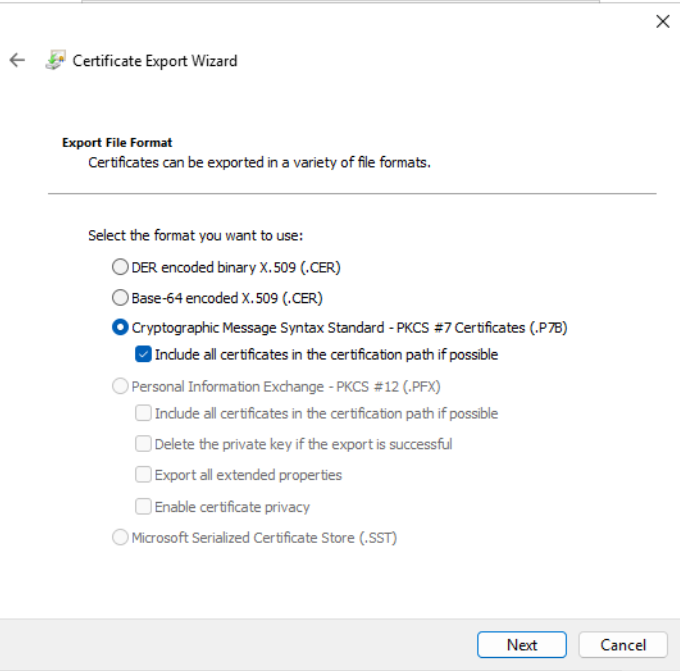The width and height of the screenshot is (680, 671).
Task: Select Personal Information Exchange PKCS #12 option
Action: (x=121, y=385)
